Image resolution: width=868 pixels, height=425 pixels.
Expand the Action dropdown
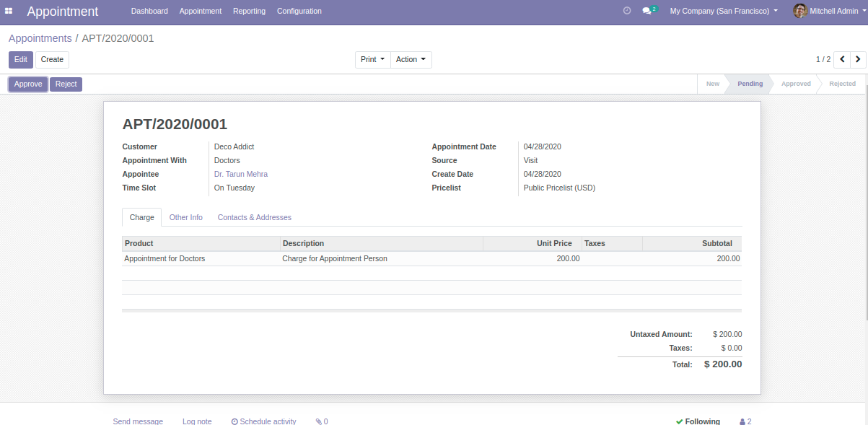point(411,59)
